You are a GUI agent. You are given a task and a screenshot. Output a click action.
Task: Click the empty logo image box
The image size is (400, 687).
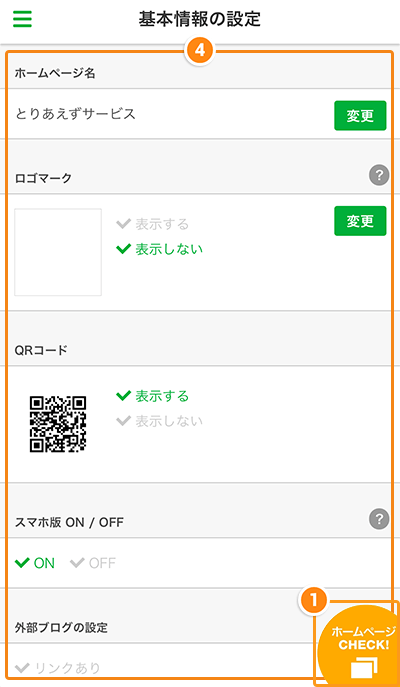tap(58, 252)
